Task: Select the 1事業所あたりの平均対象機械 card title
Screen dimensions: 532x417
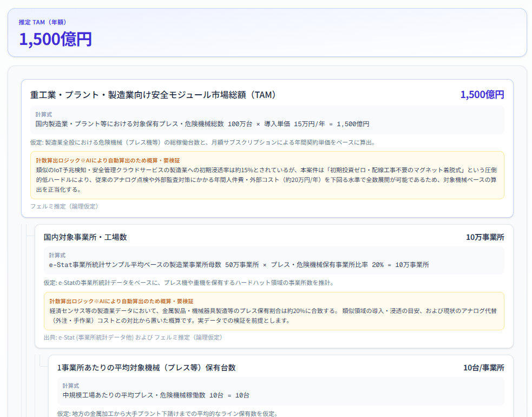Action: (x=147, y=368)
